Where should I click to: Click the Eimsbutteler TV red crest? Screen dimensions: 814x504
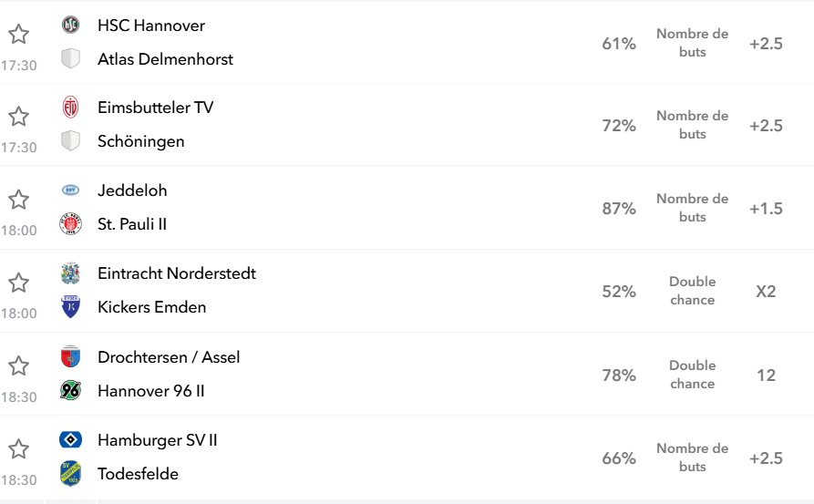click(70, 107)
